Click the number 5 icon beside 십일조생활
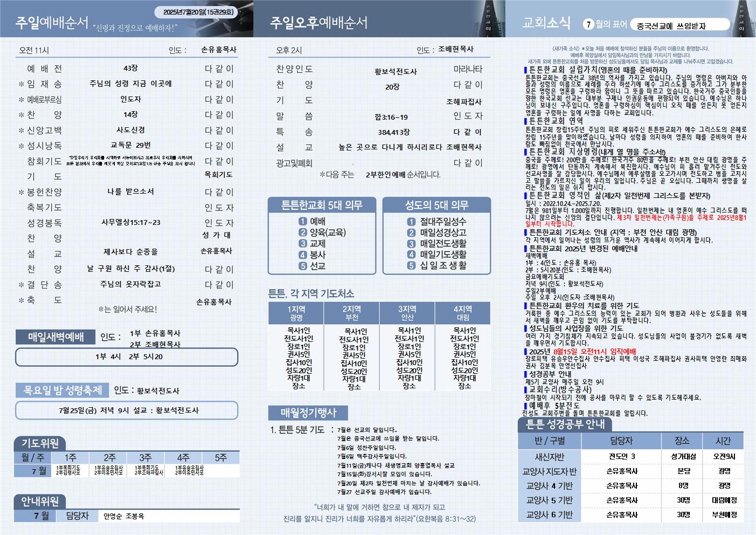Viewport: 756px width, 535px height. [x=412, y=266]
